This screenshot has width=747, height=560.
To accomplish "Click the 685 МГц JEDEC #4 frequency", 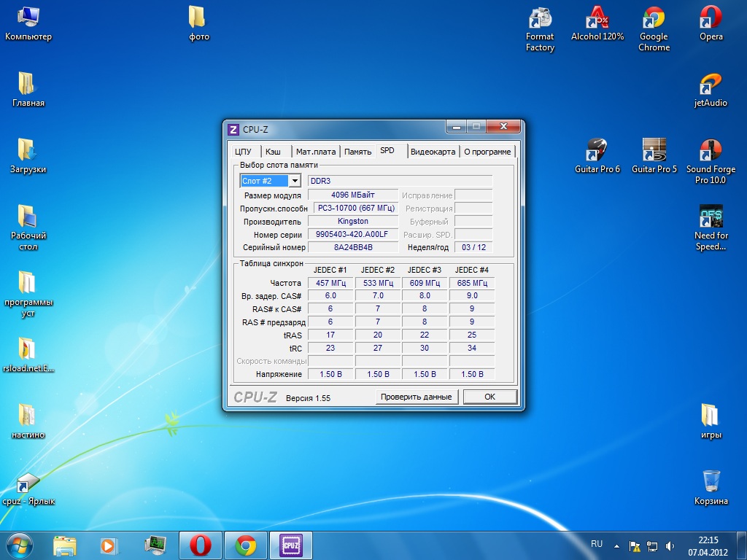I will pyautogui.click(x=472, y=283).
